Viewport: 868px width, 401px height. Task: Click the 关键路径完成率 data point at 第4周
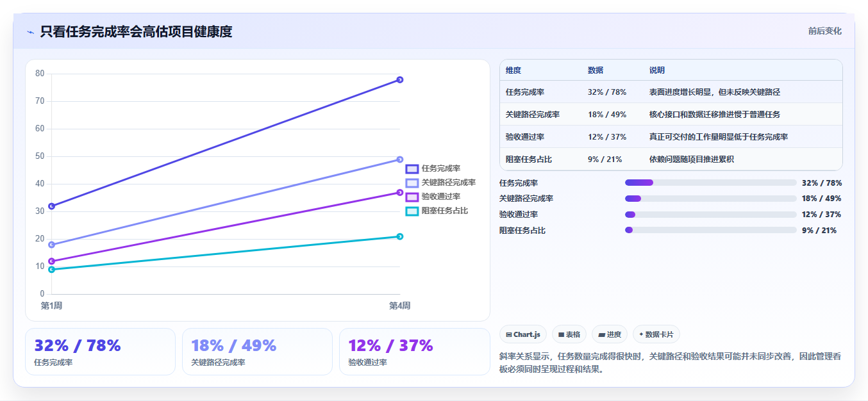[x=399, y=160]
